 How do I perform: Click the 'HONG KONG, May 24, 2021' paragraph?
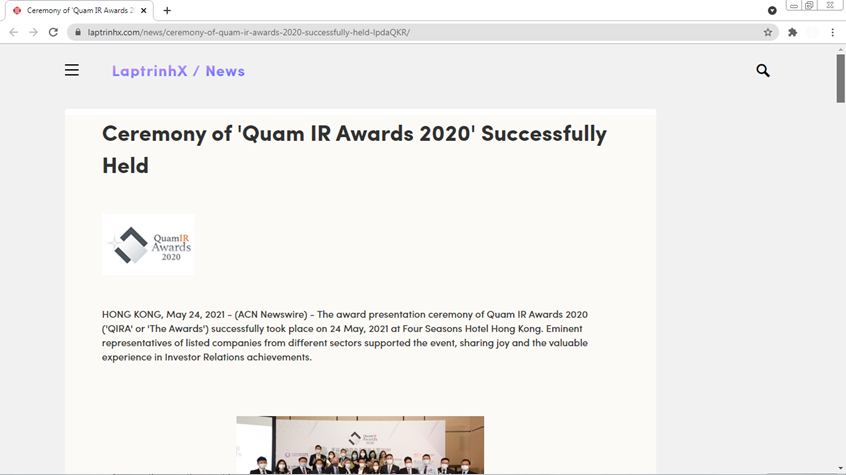coord(345,335)
